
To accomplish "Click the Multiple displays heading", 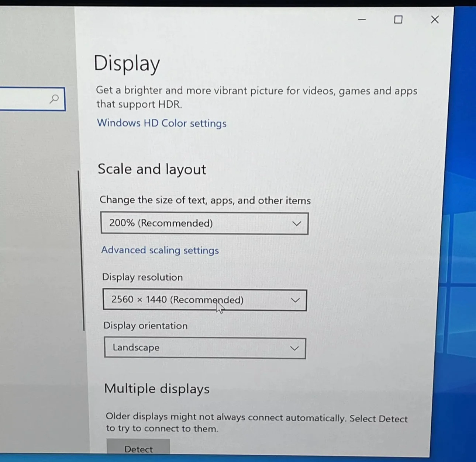I will click(157, 389).
